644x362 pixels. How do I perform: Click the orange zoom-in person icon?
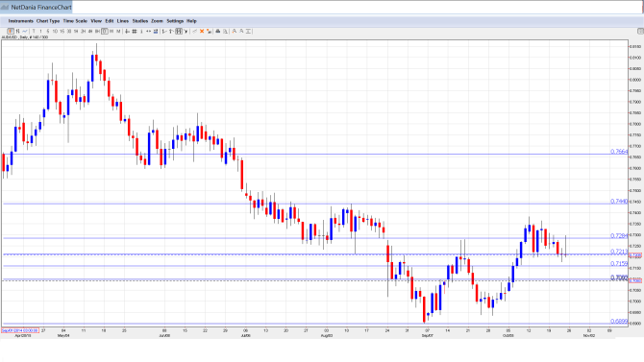click(x=235, y=31)
